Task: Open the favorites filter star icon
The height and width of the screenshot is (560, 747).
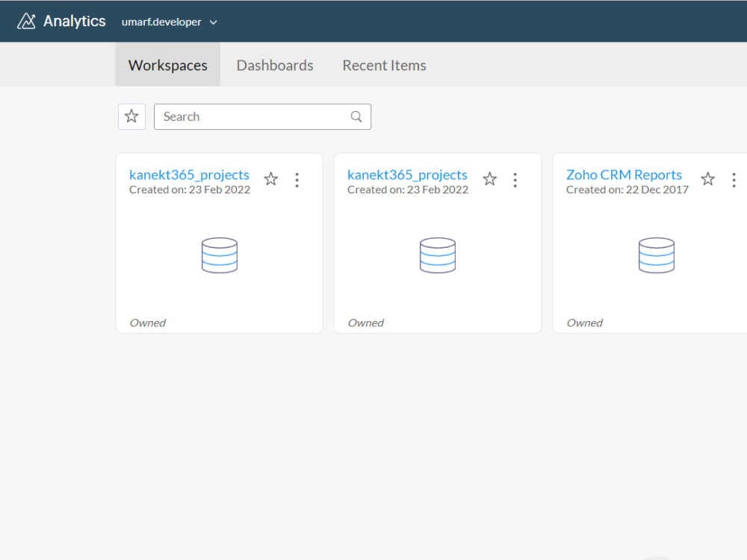Action: (131, 116)
